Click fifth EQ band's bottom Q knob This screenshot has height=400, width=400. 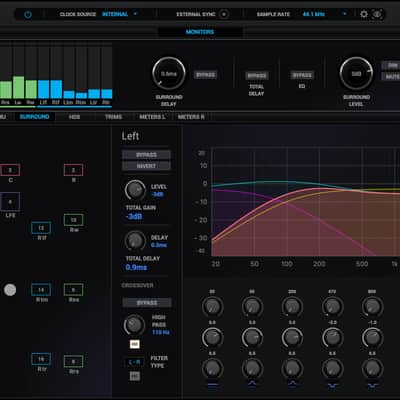372,368
